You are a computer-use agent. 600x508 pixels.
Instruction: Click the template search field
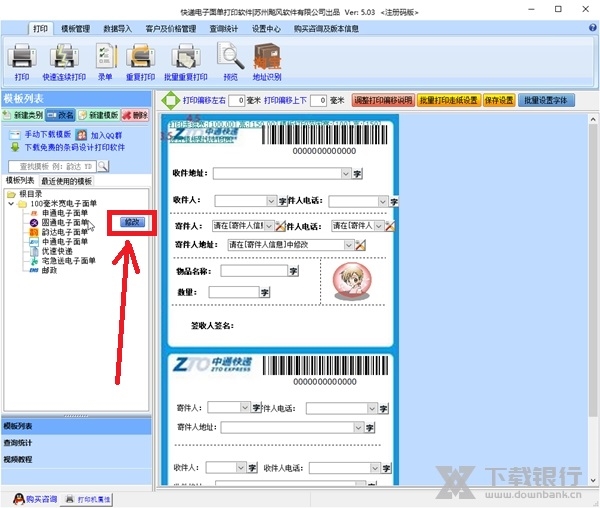(53, 166)
